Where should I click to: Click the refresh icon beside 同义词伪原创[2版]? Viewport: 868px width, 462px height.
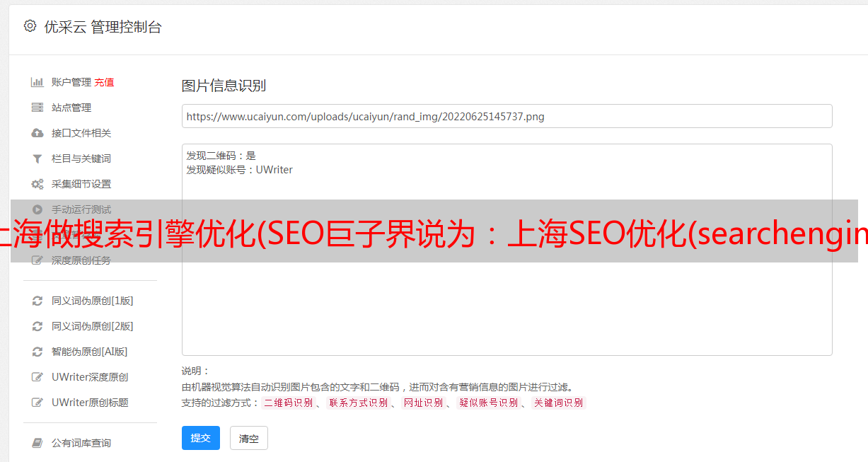tap(37, 326)
